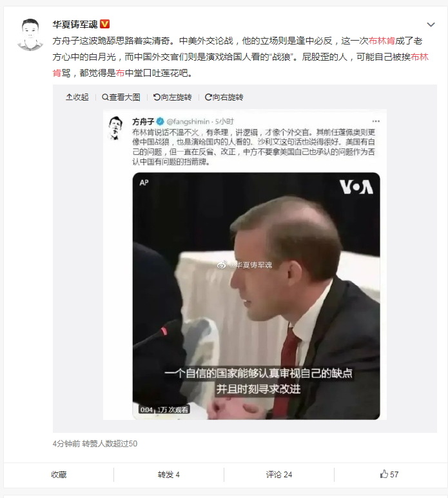The height and width of the screenshot is (498, 448).
Task: Open the post options chevron menu
Action: (x=431, y=25)
